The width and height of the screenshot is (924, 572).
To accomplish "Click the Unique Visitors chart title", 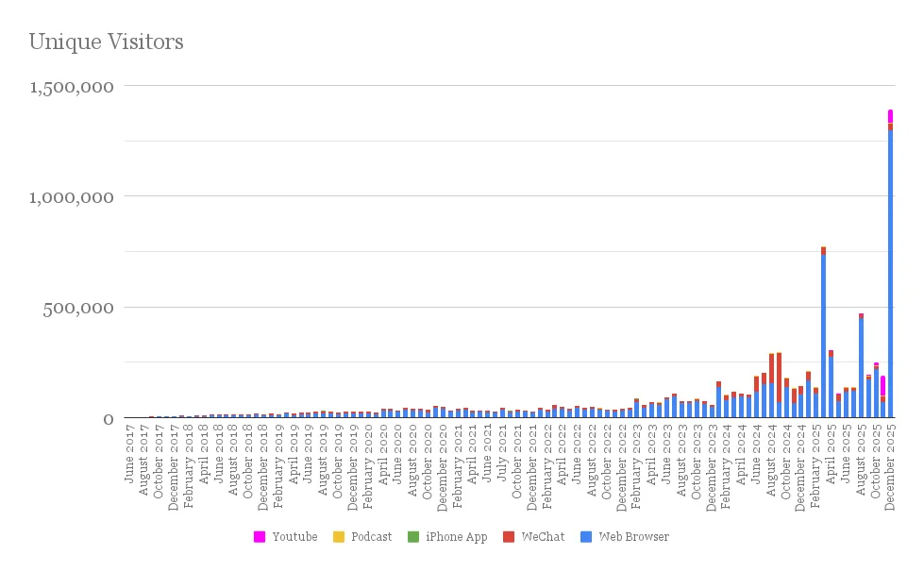I will point(106,42).
